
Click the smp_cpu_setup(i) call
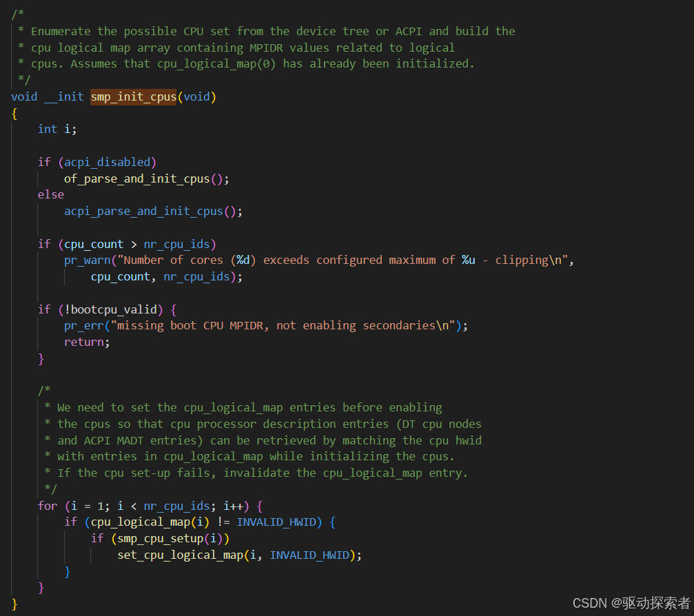170,539
